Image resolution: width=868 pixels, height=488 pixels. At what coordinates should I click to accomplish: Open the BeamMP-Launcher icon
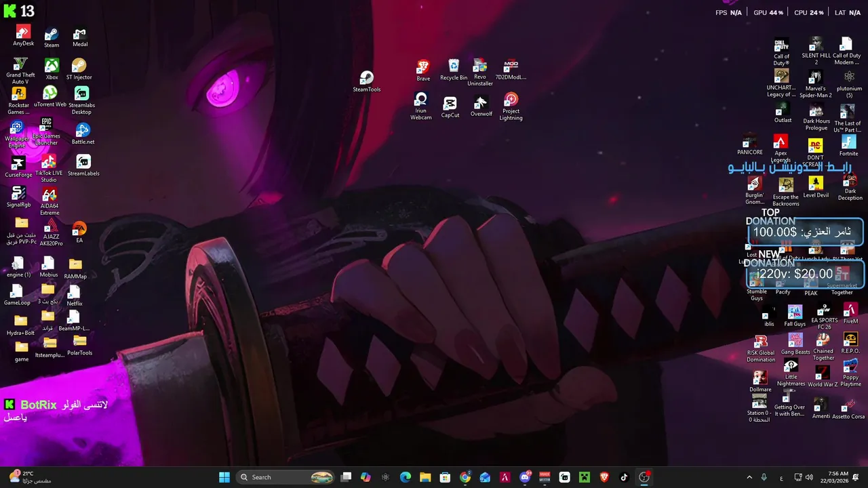[74, 321]
